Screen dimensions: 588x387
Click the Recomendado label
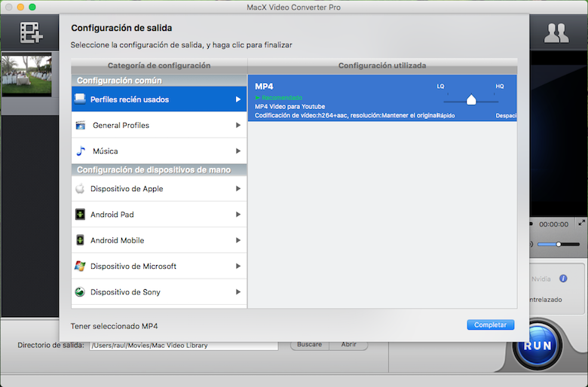tap(282, 98)
